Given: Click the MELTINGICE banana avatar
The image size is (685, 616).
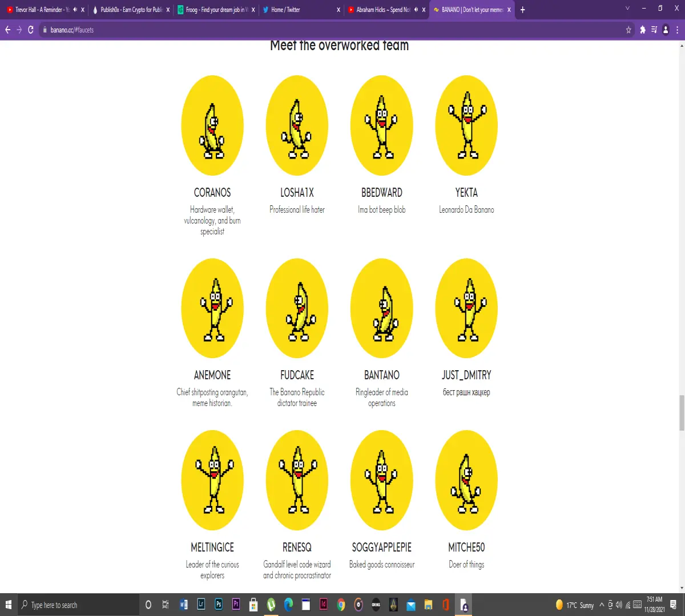Looking at the screenshot, I should click(212, 480).
